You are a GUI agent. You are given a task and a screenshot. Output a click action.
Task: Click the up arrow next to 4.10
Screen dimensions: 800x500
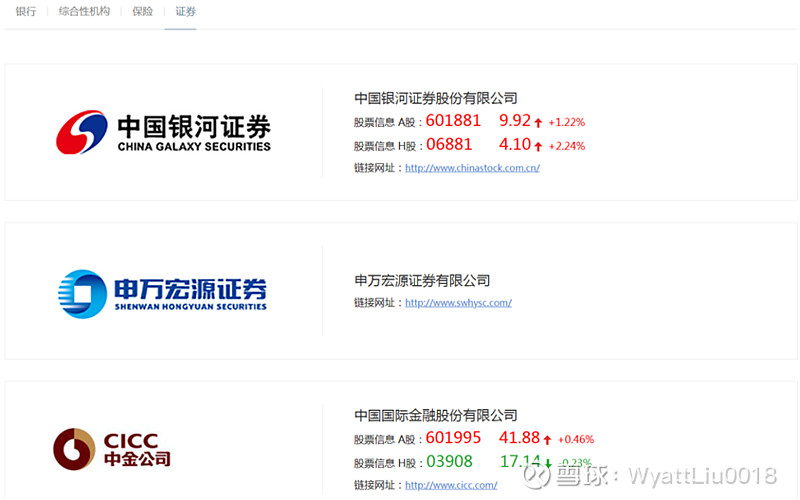[x=538, y=146]
